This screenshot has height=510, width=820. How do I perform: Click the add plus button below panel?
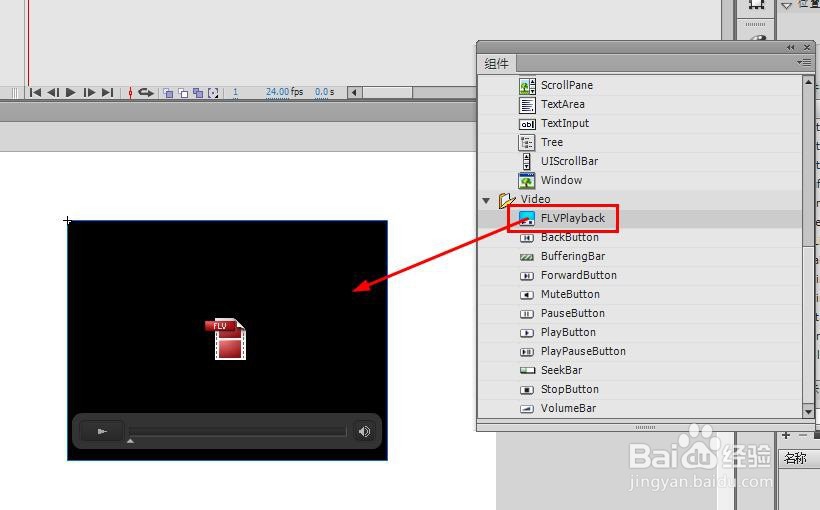click(786, 436)
